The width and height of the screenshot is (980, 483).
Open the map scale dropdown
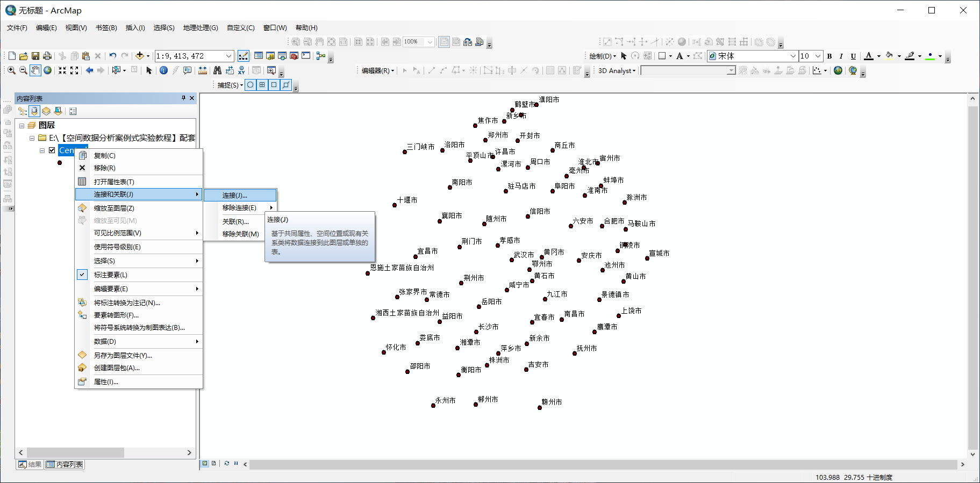tap(228, 56)
